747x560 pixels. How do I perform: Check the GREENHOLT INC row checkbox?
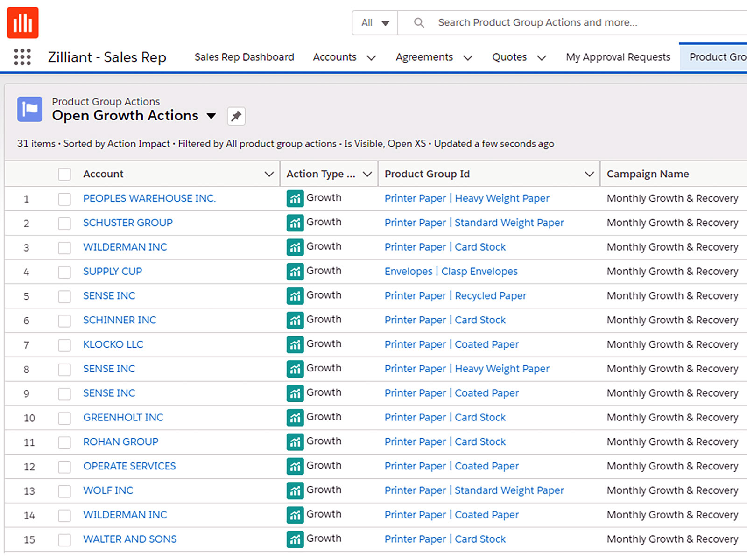point(64,418)
